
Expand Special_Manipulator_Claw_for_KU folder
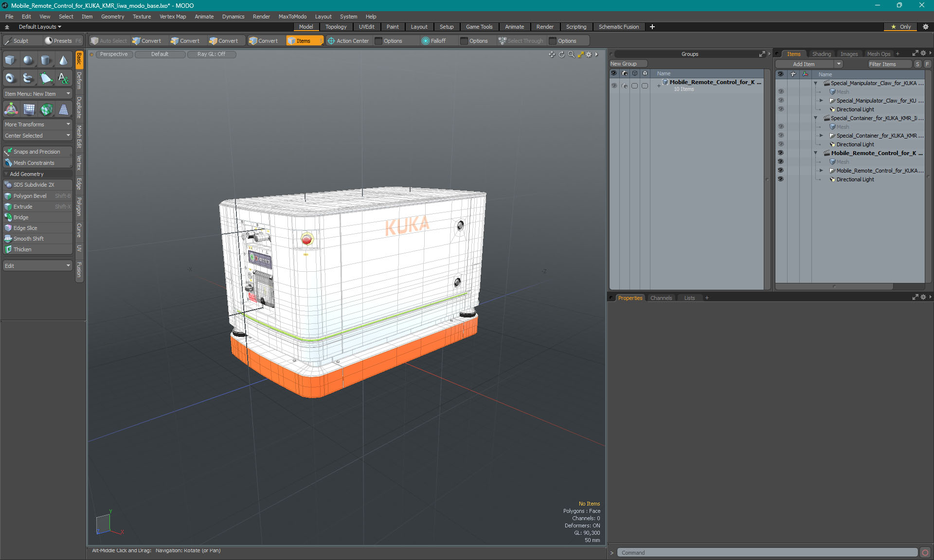822,101
